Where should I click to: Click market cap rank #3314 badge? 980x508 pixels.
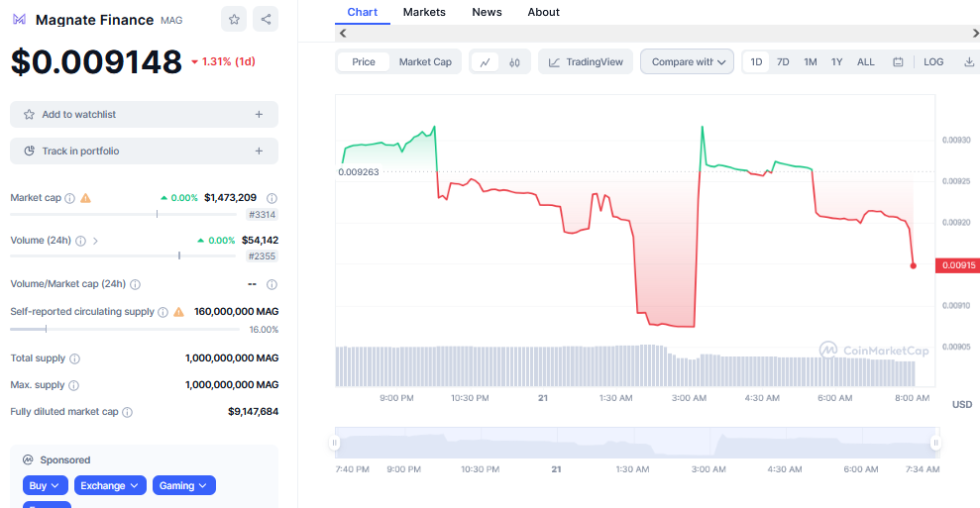pyautogui.click(x=263, y=215)
